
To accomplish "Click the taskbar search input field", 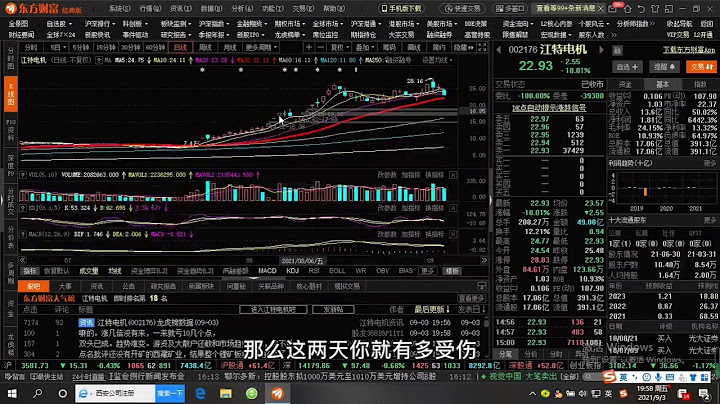I will coord(115,393).
